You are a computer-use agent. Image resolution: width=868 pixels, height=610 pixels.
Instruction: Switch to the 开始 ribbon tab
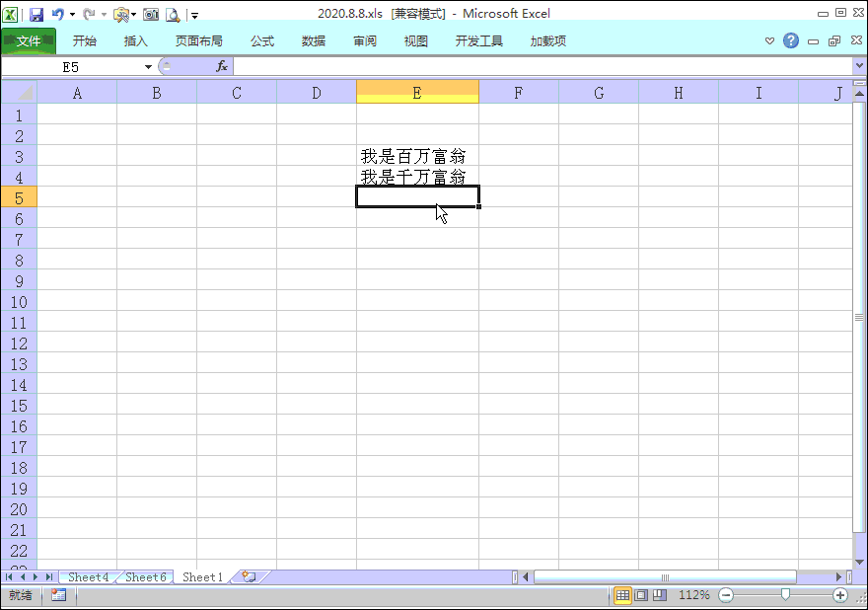[x=84, y=40]
